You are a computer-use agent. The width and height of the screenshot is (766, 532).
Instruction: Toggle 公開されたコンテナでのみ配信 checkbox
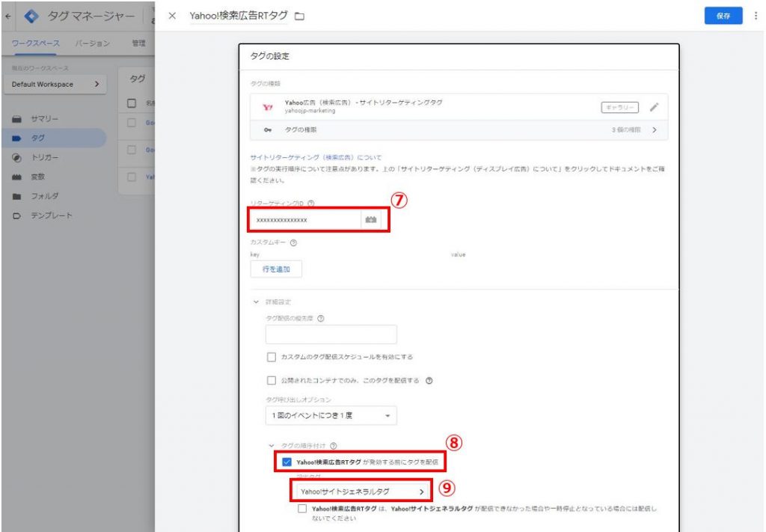tap(271, 381)
